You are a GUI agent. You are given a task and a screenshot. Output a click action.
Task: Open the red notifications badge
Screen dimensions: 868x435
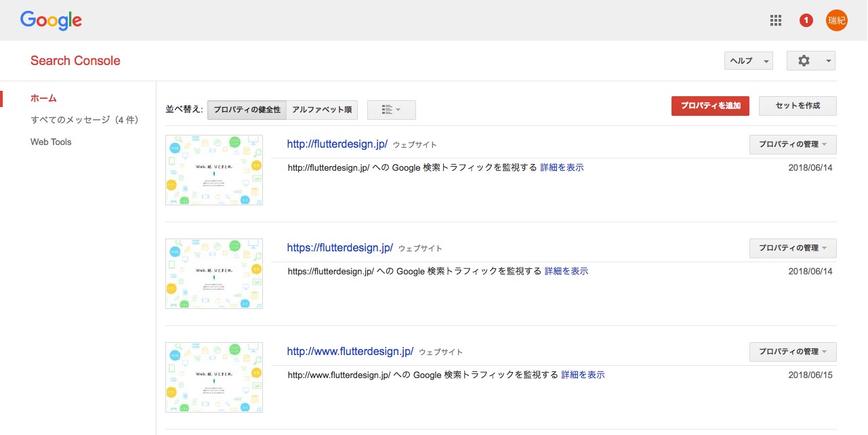click(806, 20)
